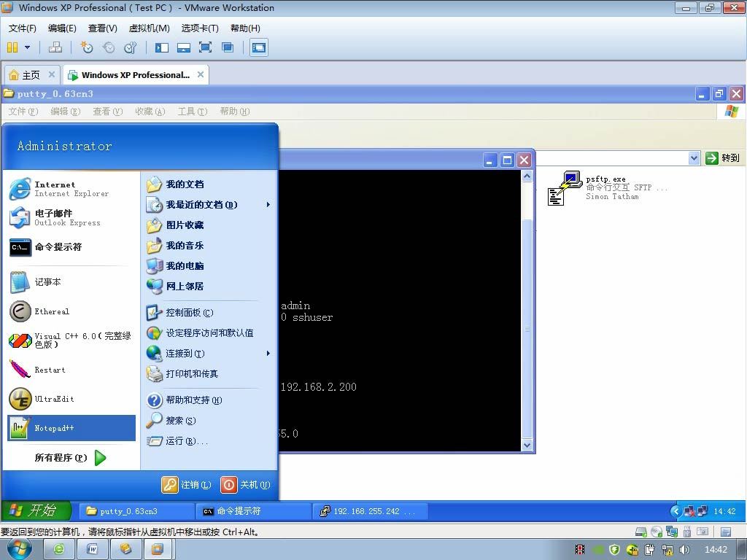
Task: Expand XP tray hidden icons chevron
Action: [676, 511]
